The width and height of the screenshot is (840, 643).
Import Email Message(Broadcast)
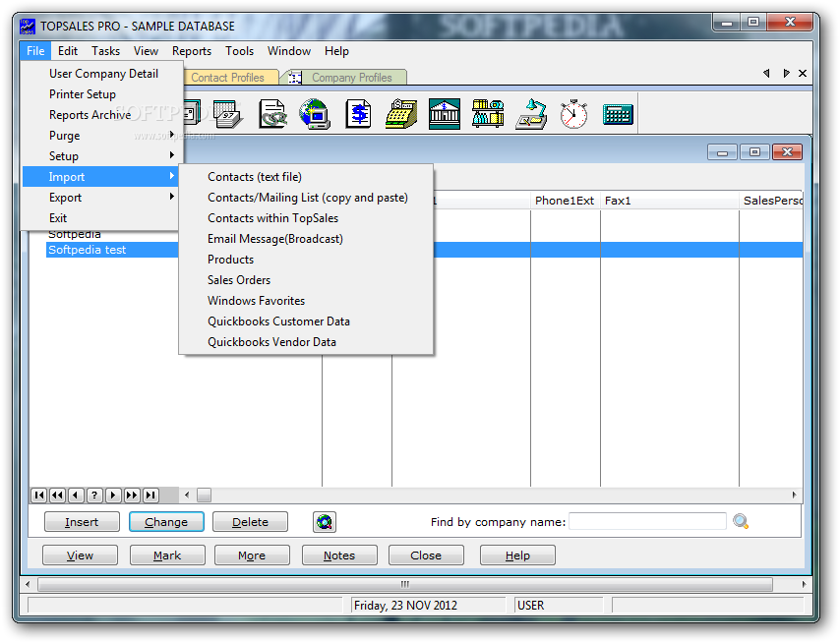pyautogui.click(x=306, y=239)
